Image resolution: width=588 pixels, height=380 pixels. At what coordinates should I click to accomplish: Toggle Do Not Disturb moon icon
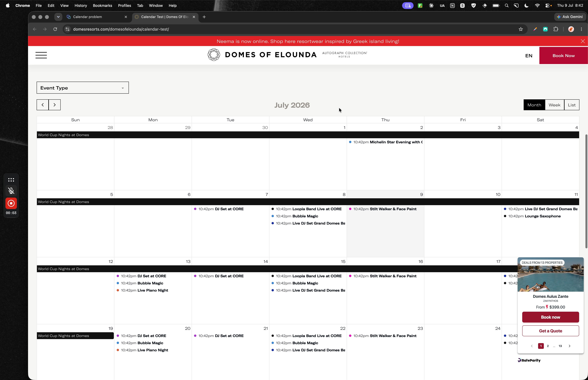coord(526,5)
